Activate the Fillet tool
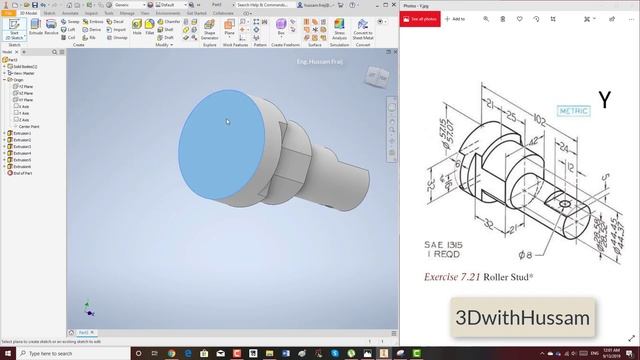 [149, 27]
